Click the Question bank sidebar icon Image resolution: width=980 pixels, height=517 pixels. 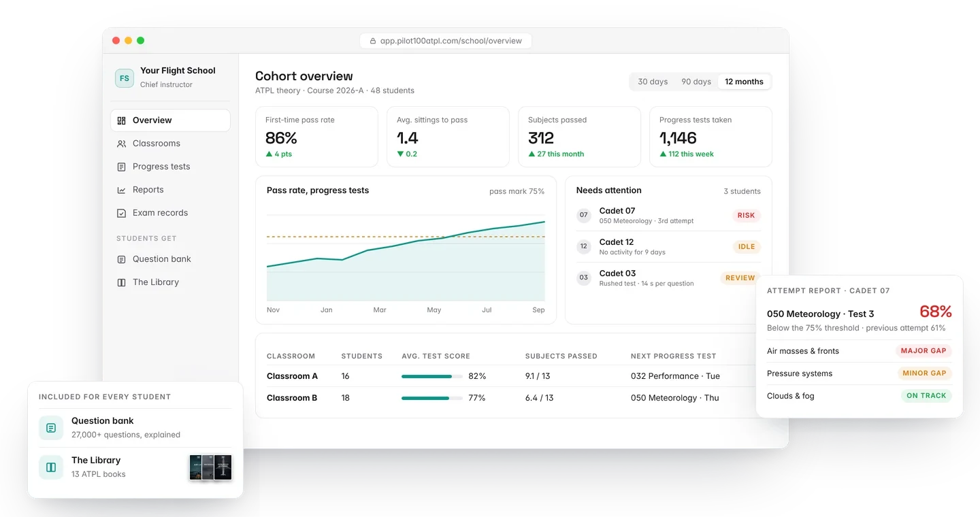coord(121,259)
